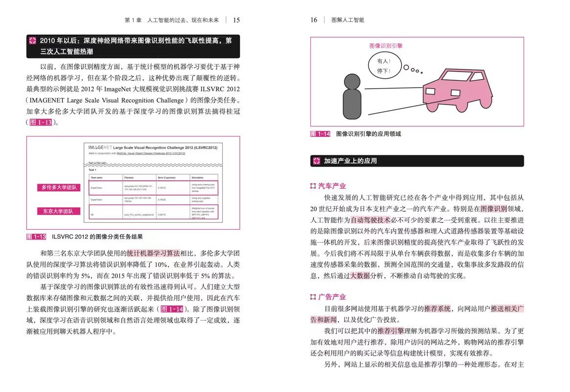Select the 多伦多大学团队 pink label
Image resolution: width=570 pixels, height=392 pixels.
59,188
